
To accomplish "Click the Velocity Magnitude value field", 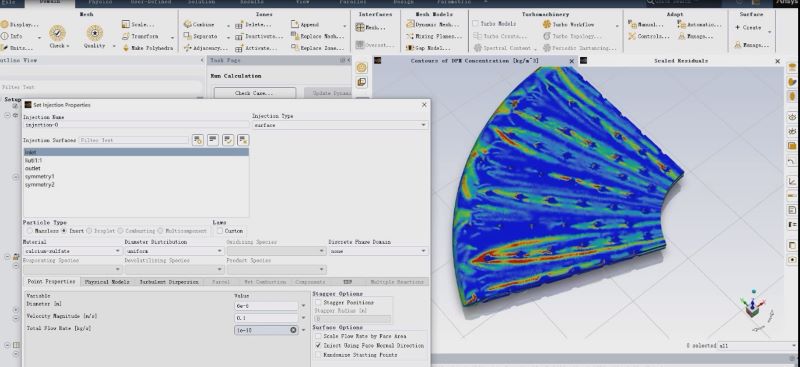I will 266,318.
